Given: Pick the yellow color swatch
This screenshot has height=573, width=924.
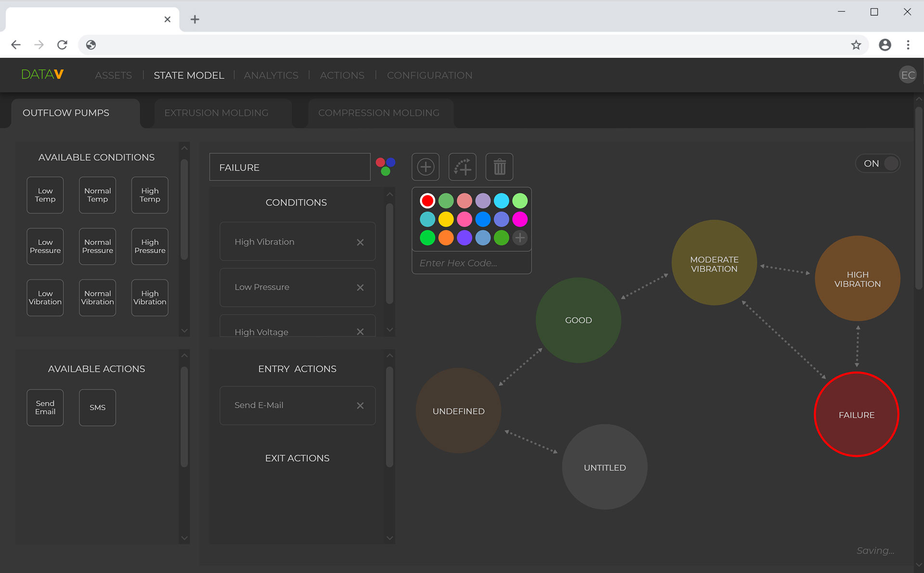Looking at the screenshot, I should click(446, 219).
